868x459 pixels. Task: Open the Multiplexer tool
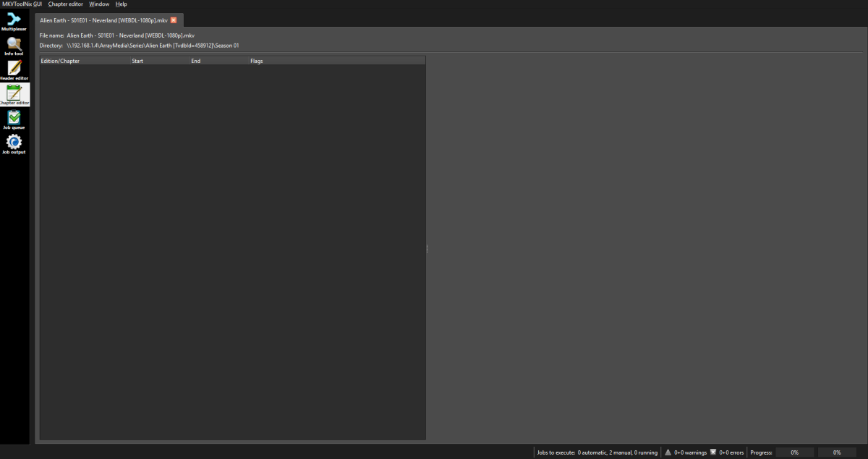click(14, 22)
